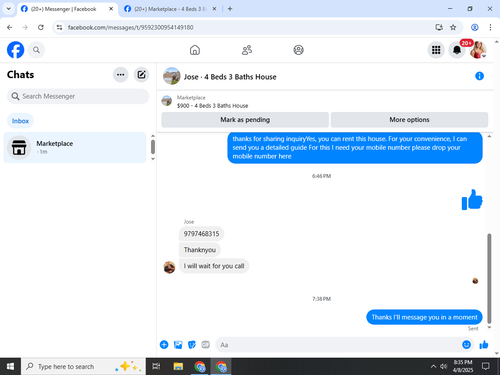Screen dimensions: 500x375
Task: Go forward in browser history
Action: (25, 27)
